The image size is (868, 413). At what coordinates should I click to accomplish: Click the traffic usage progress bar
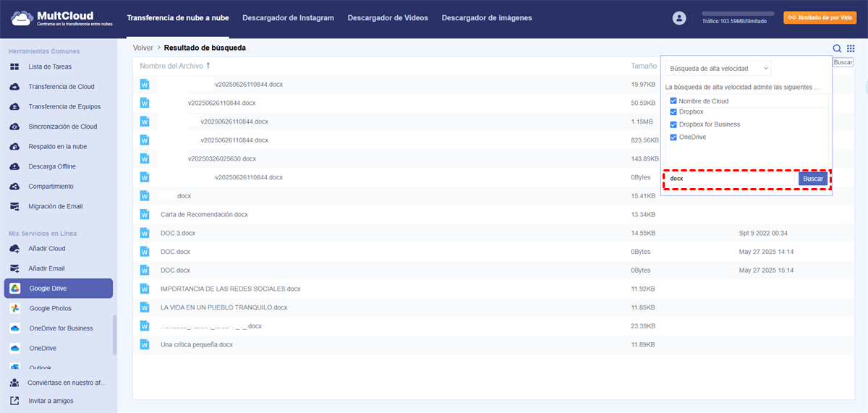(738, 14)
